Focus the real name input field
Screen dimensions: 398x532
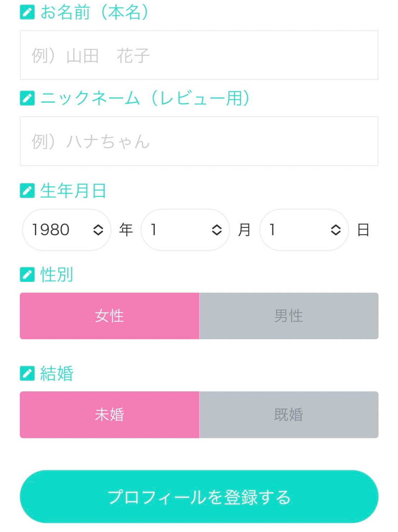pyautogui.click(x=199, y=55)
